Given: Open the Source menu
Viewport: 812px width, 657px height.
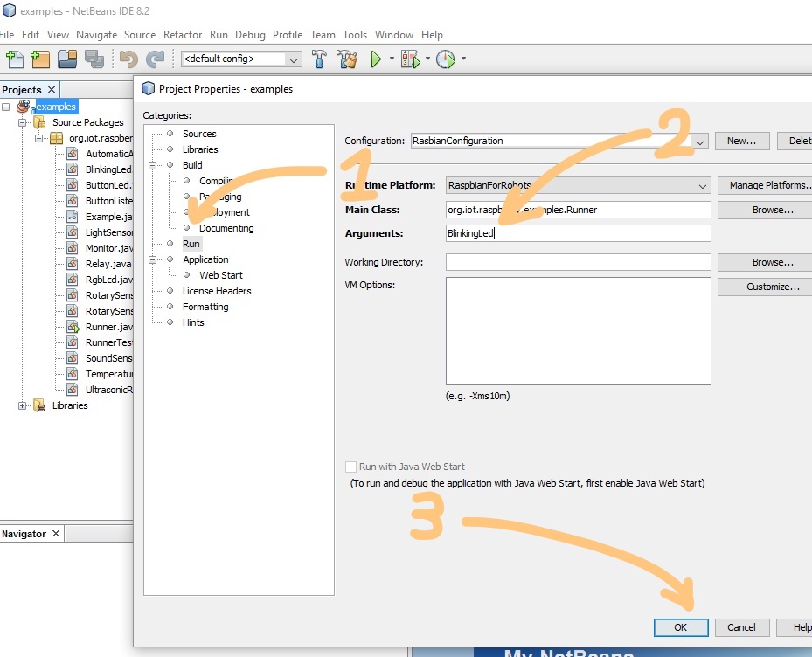Looking at the screenshot, I should point(140,35).
